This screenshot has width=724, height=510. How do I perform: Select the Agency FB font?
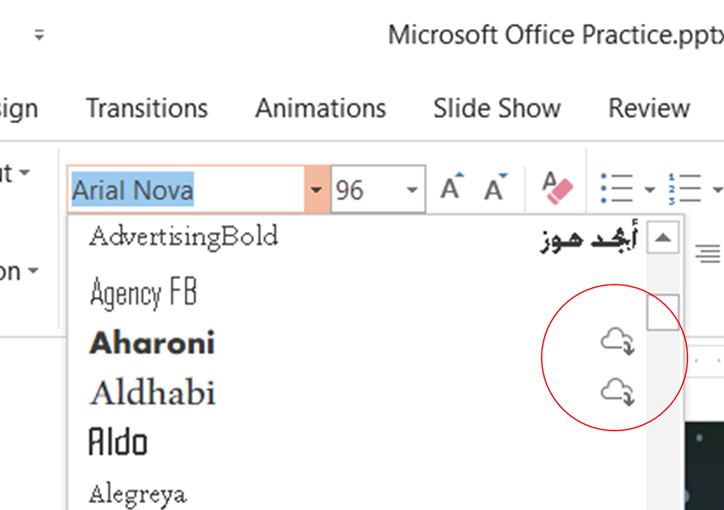pyautogui.click(x=143, y=293)
